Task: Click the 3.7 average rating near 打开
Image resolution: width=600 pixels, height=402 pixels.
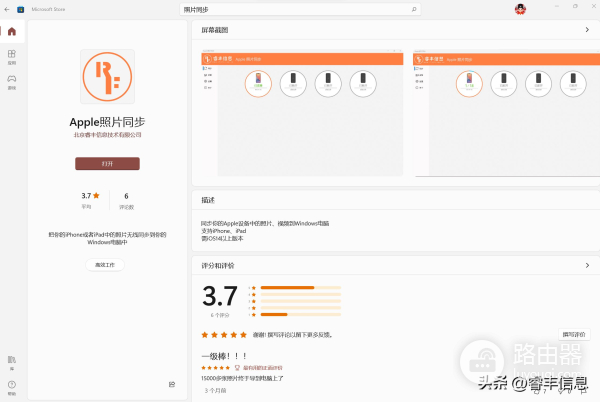Action: tap(90, 196)
